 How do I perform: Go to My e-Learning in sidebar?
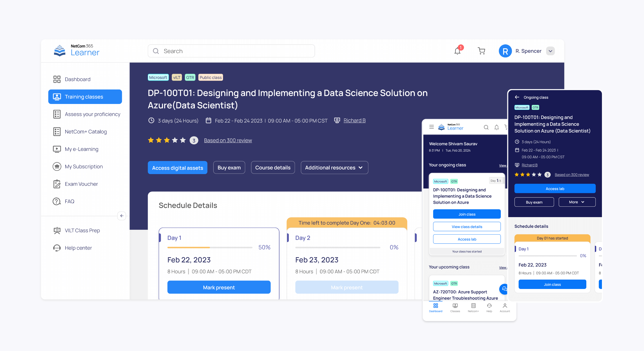pos(85,149)
